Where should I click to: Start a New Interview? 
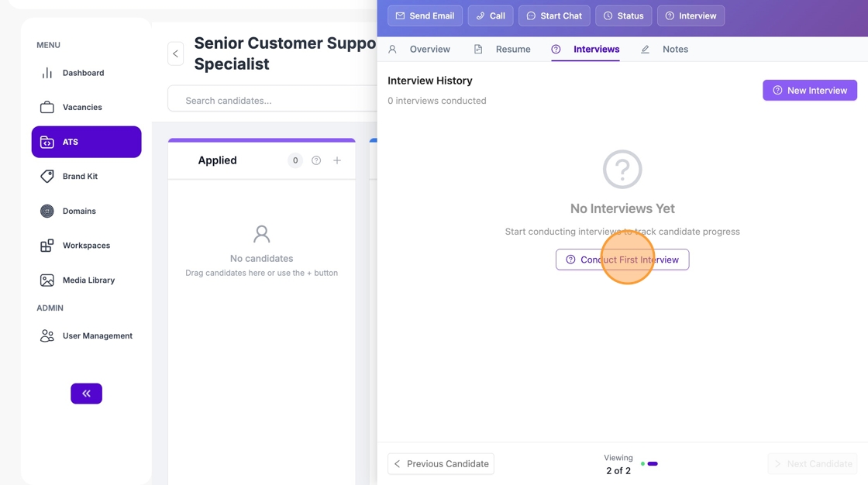[x=809, y=90]
